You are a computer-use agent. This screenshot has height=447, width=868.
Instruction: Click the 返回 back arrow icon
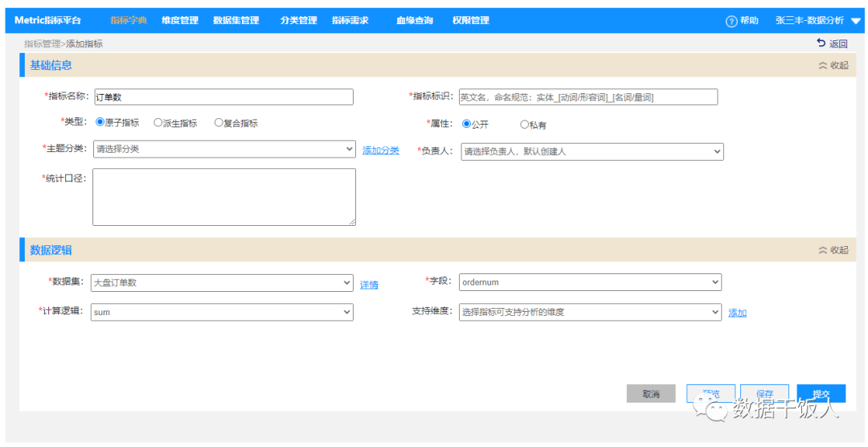[x=821, y=43]
